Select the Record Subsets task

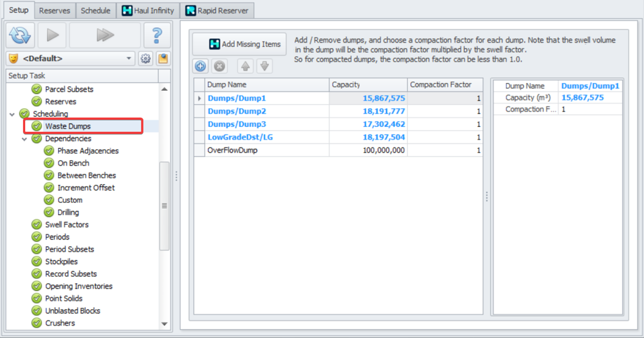click(x=71, y=274)
